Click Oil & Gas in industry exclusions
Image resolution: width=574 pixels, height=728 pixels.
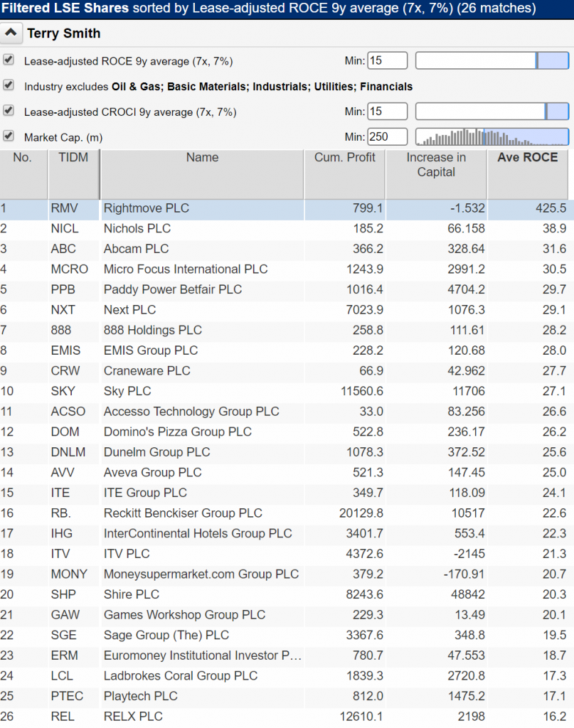(137, 87)
